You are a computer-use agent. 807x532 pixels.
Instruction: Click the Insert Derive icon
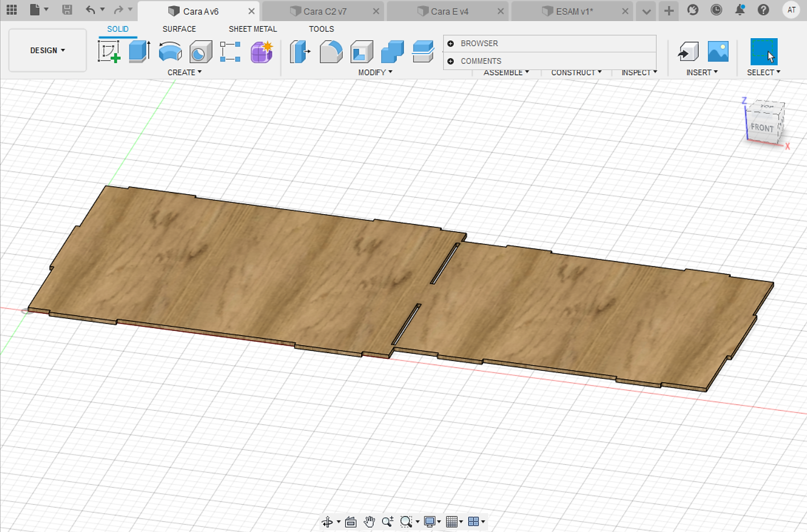tap(688, 52)
